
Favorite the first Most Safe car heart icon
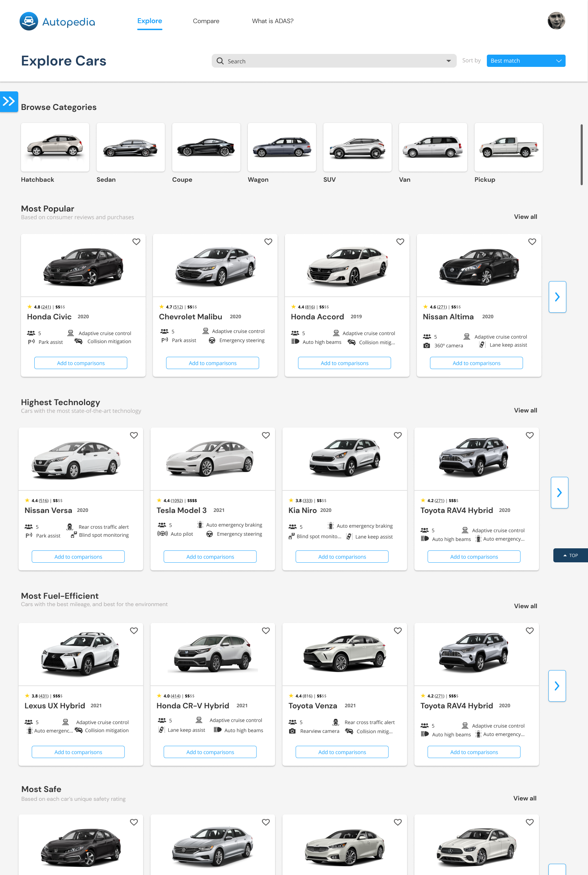(134, 822)
